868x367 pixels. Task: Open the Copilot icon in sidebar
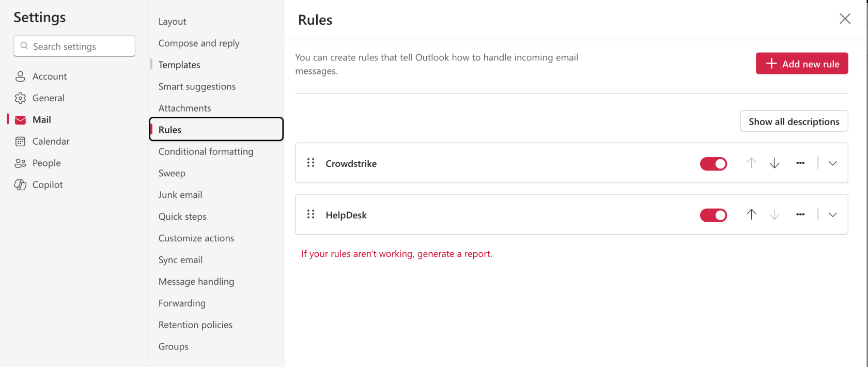pyautogui.click(x=20, y=185)
